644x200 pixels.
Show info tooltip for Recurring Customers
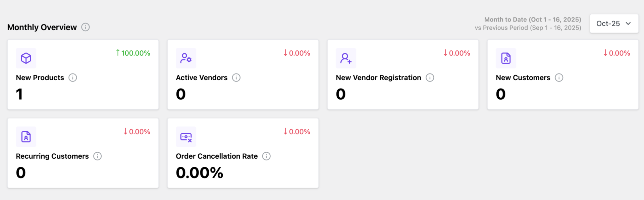98,156
